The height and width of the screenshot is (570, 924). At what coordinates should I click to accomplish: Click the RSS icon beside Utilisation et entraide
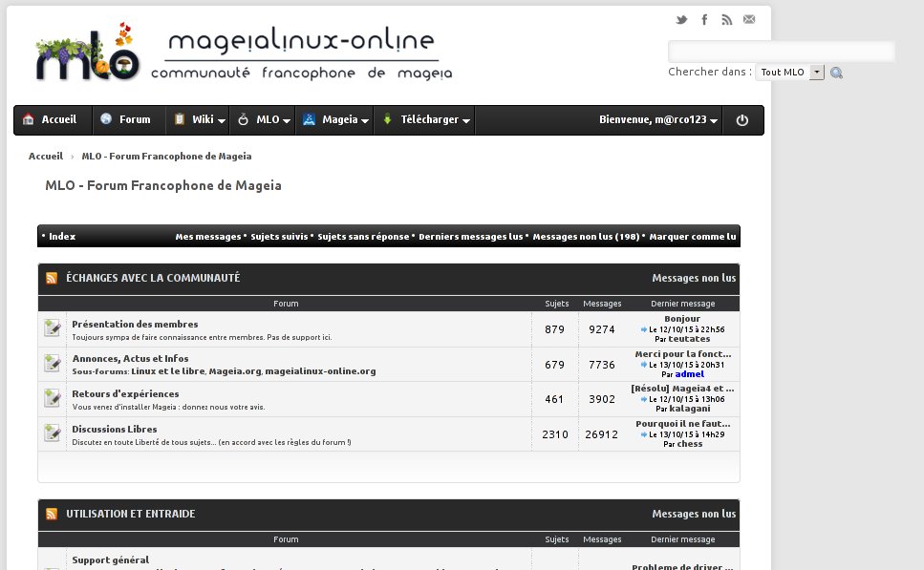click(x=52, y=514)
